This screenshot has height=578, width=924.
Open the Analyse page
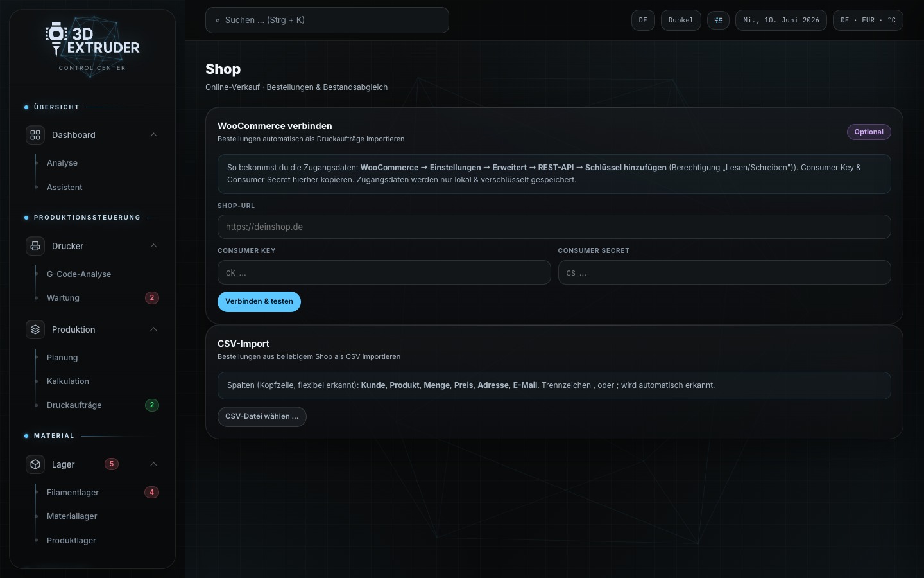62,163
